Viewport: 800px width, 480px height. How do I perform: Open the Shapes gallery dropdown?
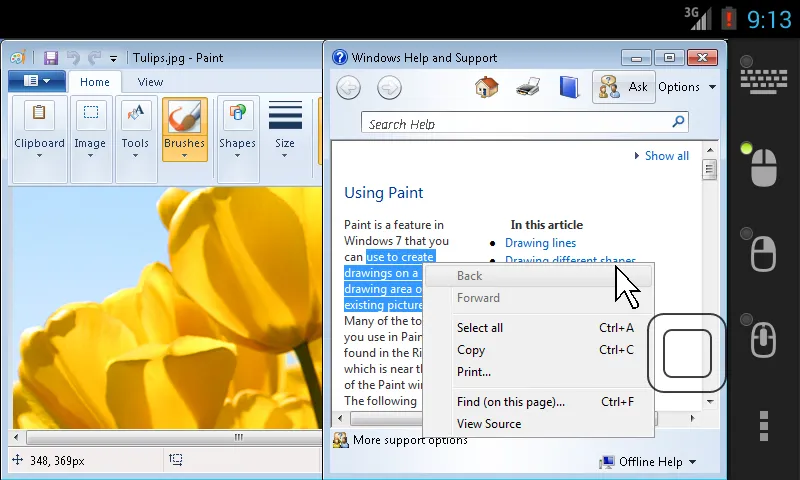238,139
